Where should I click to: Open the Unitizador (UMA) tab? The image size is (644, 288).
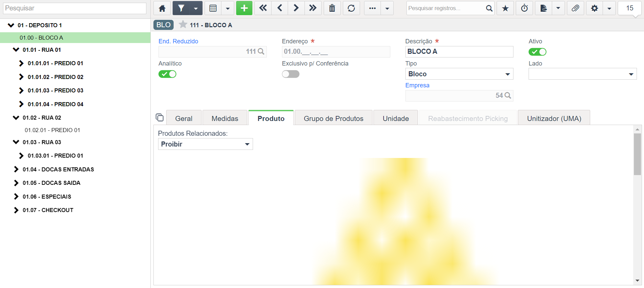pyautogui.click(x=554, y=118)
